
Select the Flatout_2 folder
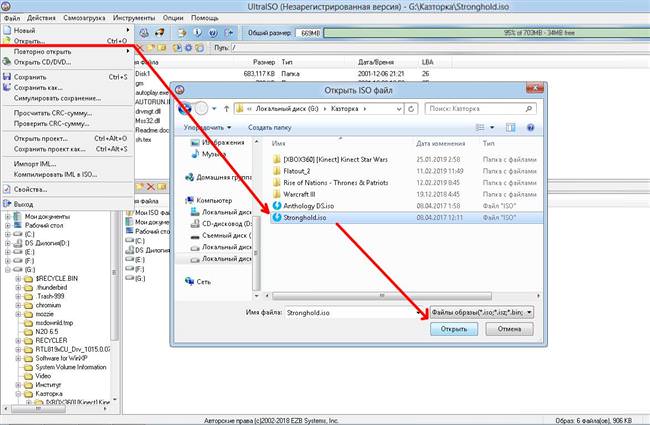point(406,171)
